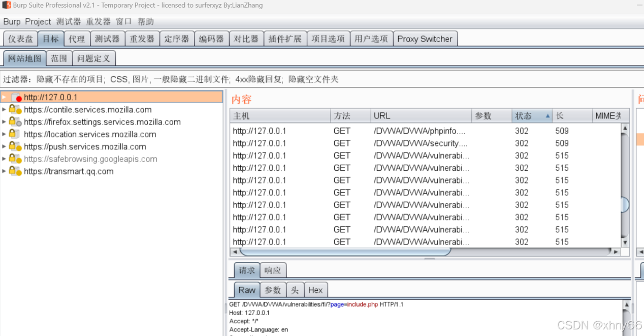Viewport: 644px width, 336px height.
Task: Click the Burp Suite logo icon in title bar
Action: [x=7, y=6]
